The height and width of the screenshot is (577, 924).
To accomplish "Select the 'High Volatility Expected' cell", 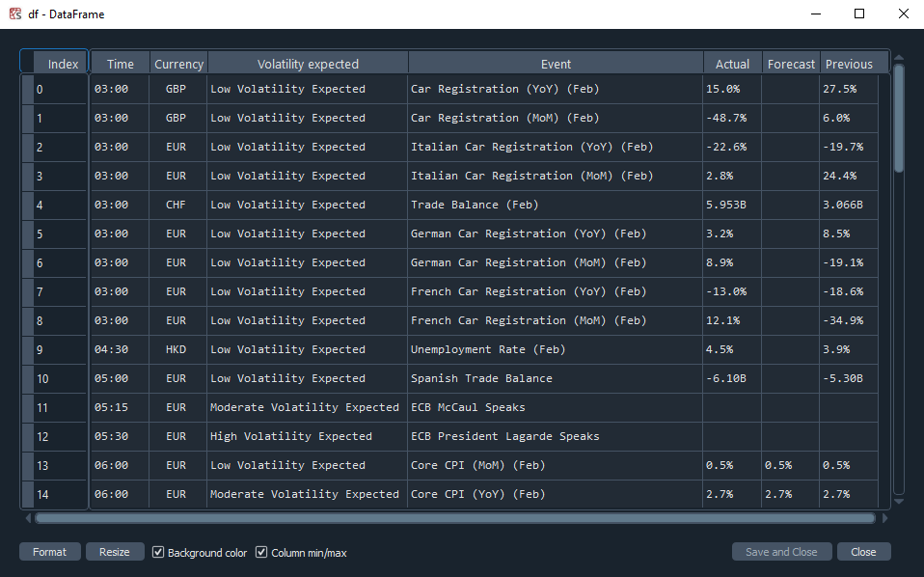I will click(x=307, y=436).
